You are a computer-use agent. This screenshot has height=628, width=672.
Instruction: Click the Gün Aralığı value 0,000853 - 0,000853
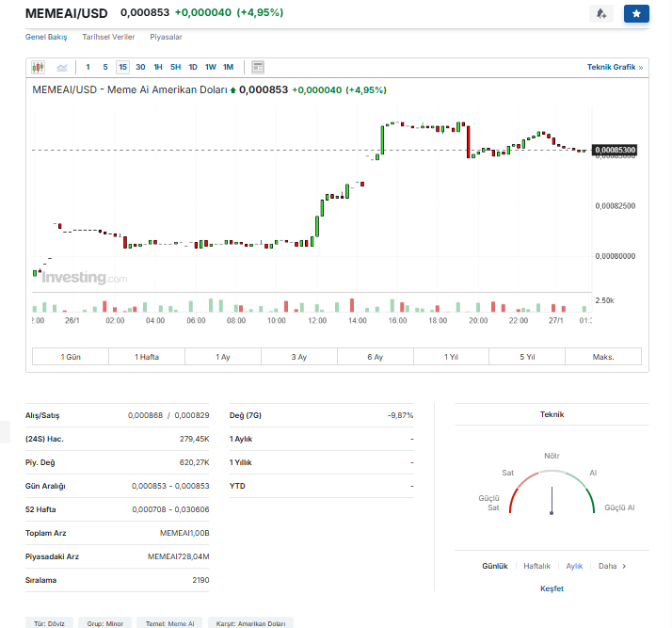tap(170, 486)
